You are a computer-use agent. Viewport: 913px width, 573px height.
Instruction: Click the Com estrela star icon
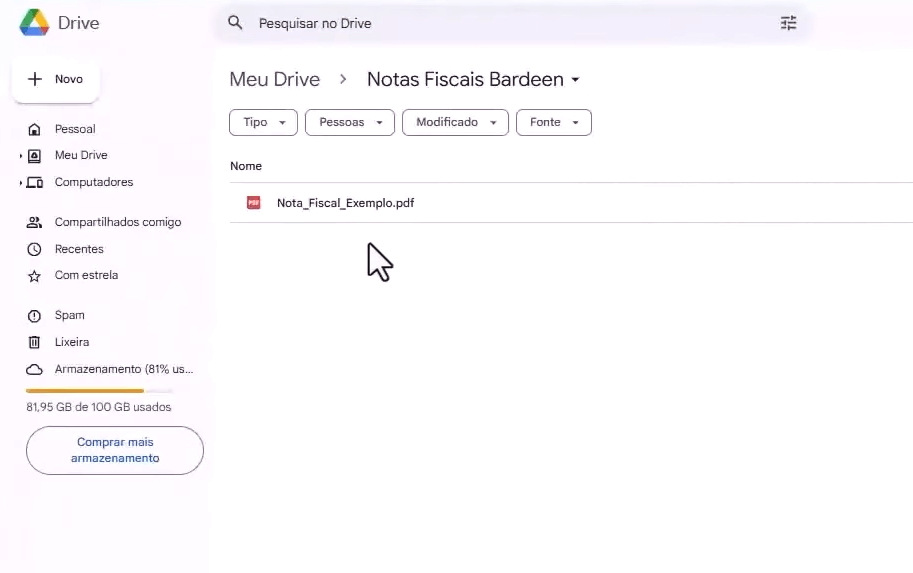pyautogui.click(x=34, y=276)
